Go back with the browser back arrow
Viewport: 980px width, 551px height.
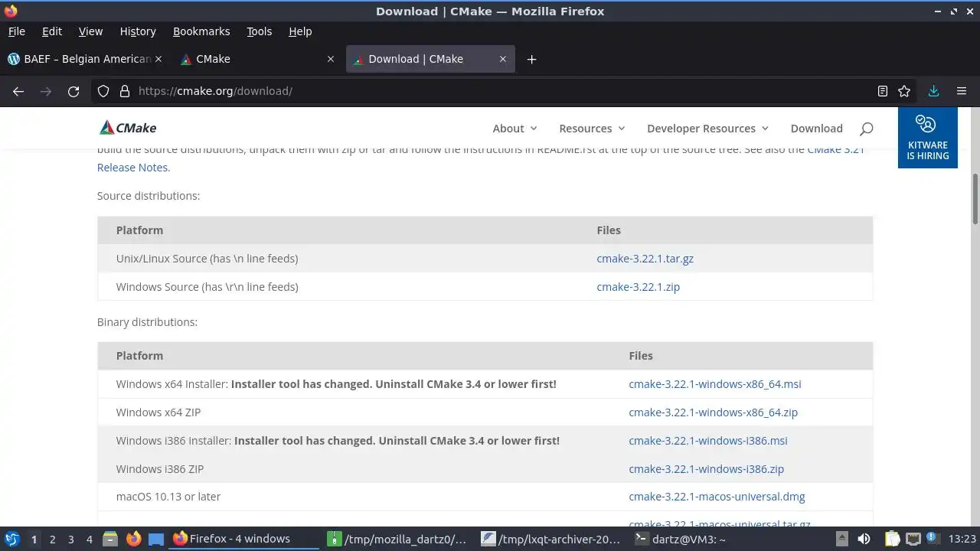(18, 91)
